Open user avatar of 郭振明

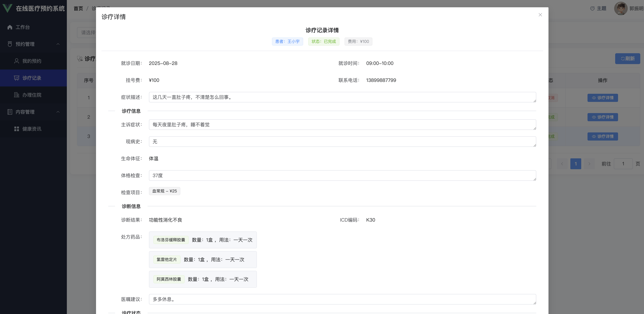620,8
